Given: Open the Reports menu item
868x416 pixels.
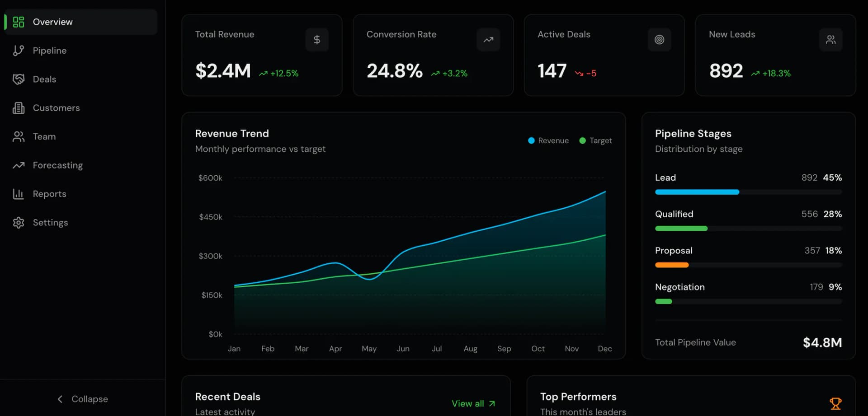Looking at the screenshot, I should (81, 194).
